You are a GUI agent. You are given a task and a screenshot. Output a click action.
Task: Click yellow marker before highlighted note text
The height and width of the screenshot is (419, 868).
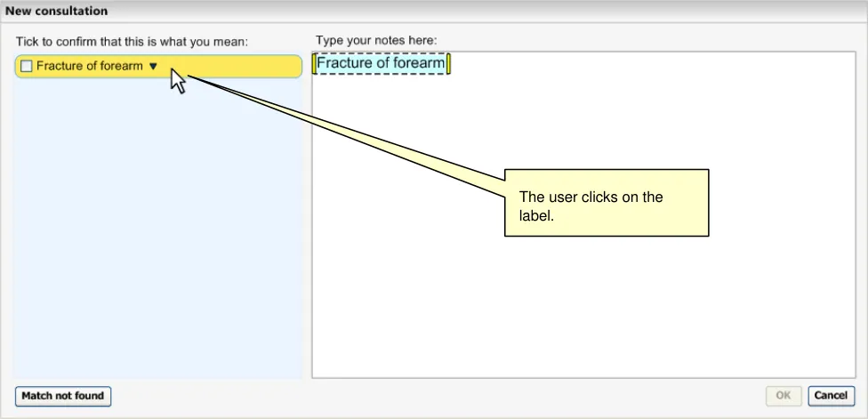pos(314,64)
